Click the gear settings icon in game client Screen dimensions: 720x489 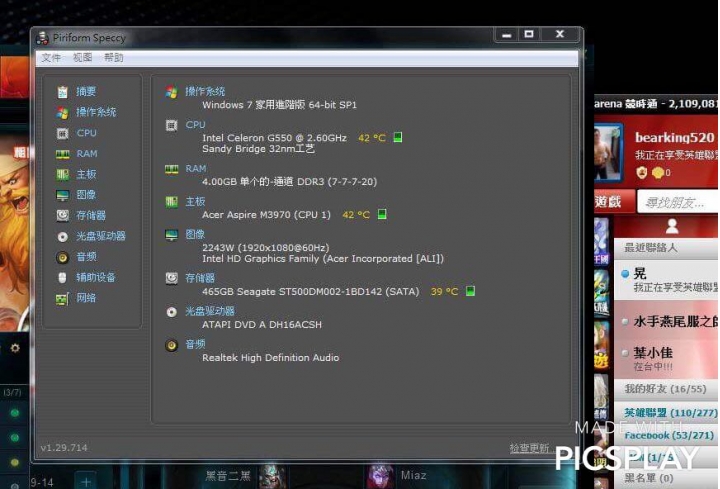point(15,348)
